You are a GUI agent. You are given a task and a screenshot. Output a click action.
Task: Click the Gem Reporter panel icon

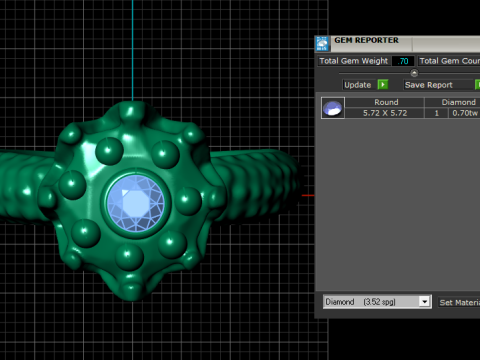(x=322, y=44)
